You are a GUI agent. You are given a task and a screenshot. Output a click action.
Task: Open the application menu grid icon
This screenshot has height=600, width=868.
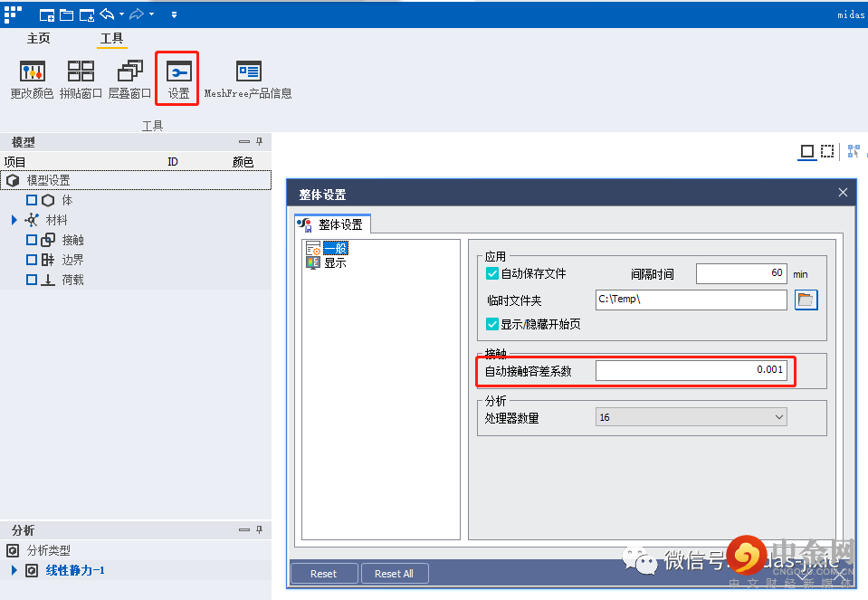click(x=13, y=14)
